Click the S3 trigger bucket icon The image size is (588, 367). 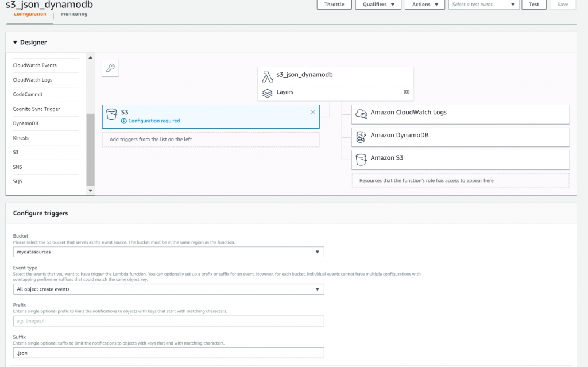(x=112, y=114)
